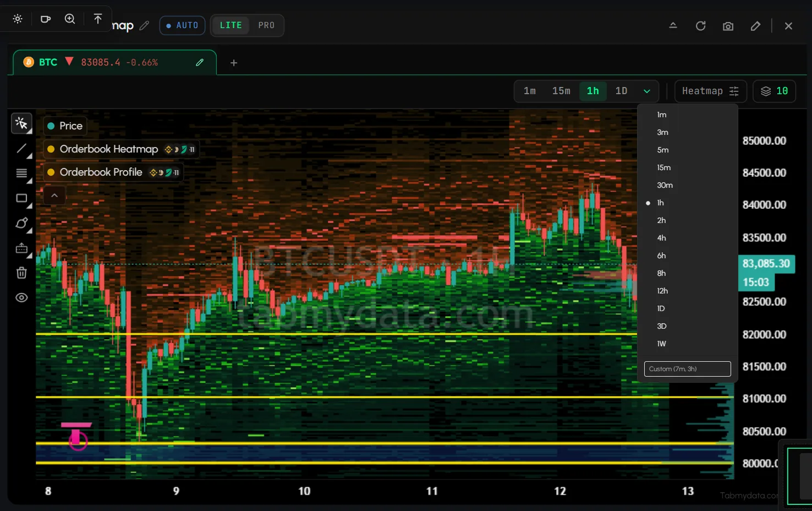Screen dimensions: 812x511
Task: Select the 1D timeframe button
Action: 621,91
